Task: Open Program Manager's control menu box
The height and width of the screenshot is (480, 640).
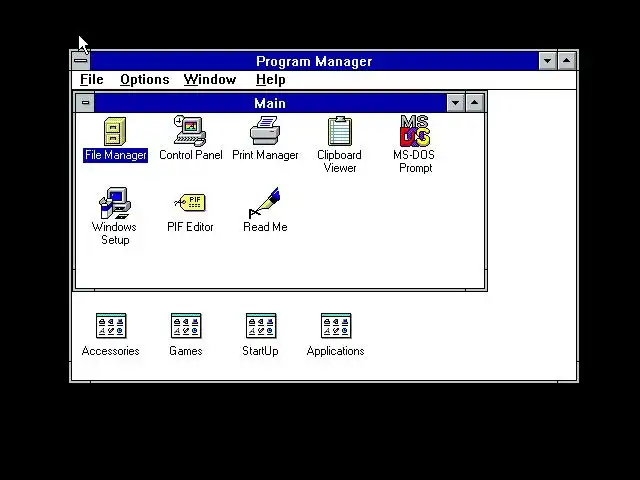Action: point(81,61)
